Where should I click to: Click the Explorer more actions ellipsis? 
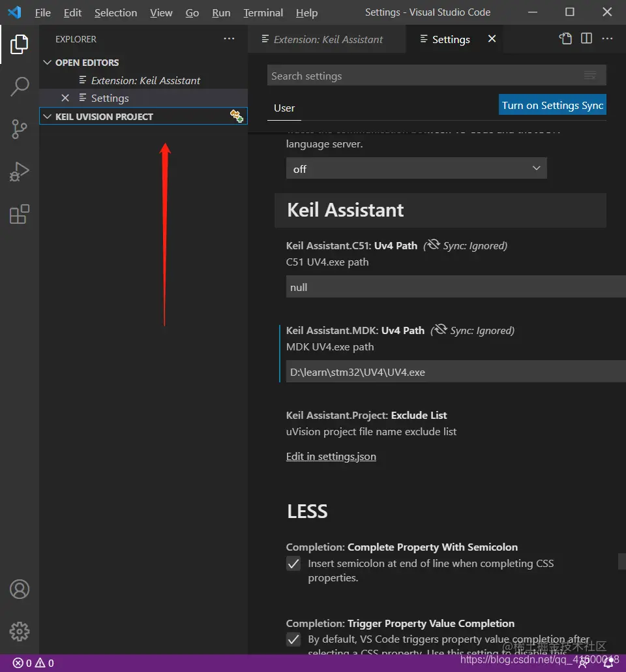pos(230,38)
